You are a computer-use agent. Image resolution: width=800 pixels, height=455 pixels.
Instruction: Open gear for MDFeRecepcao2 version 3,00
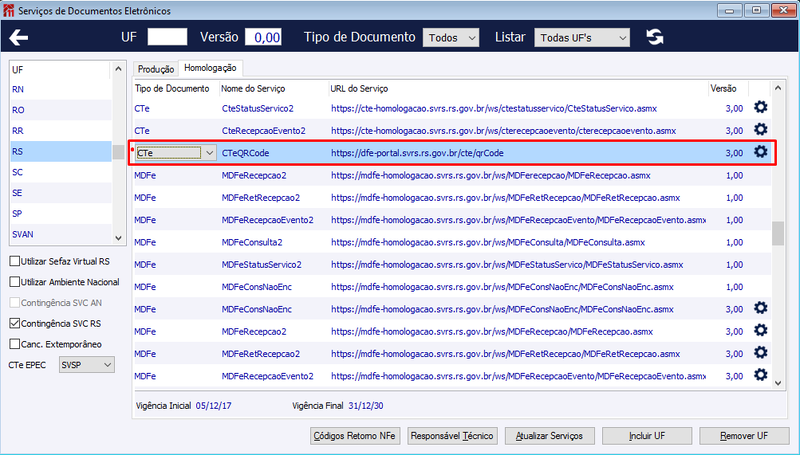pyautogui.click(x=760, y=331)
